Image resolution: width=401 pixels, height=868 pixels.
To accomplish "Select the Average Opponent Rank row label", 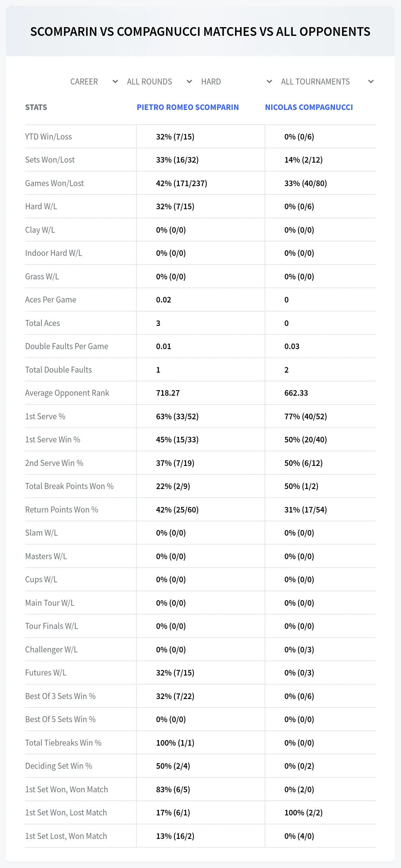I will click(x=67, y=393).
